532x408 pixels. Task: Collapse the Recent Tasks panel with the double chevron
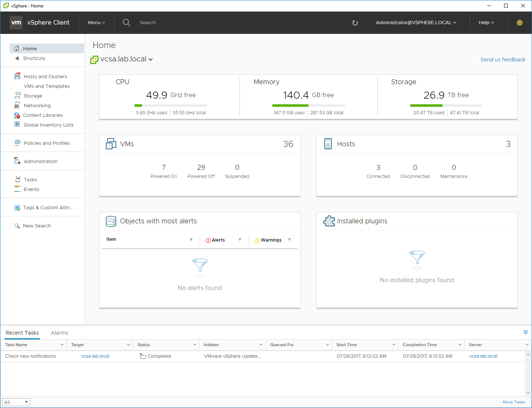pyautogui.click(x=525, y=332)
